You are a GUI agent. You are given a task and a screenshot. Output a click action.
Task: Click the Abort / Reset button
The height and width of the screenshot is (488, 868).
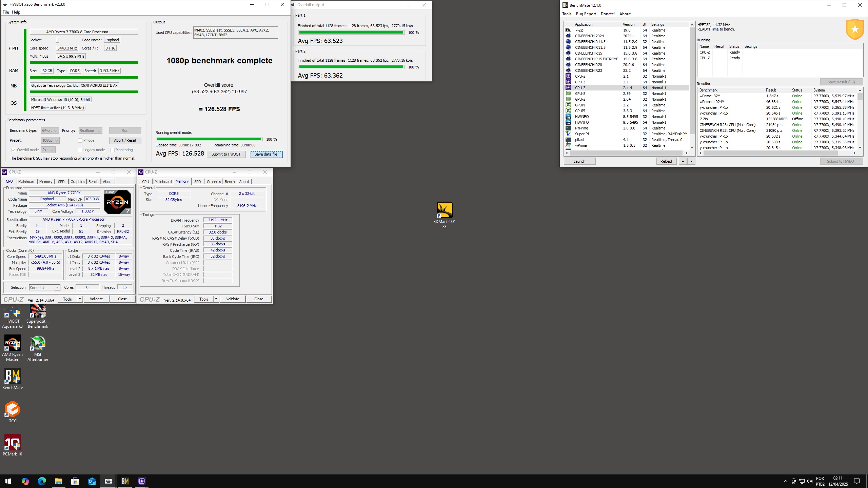(125, 140)
